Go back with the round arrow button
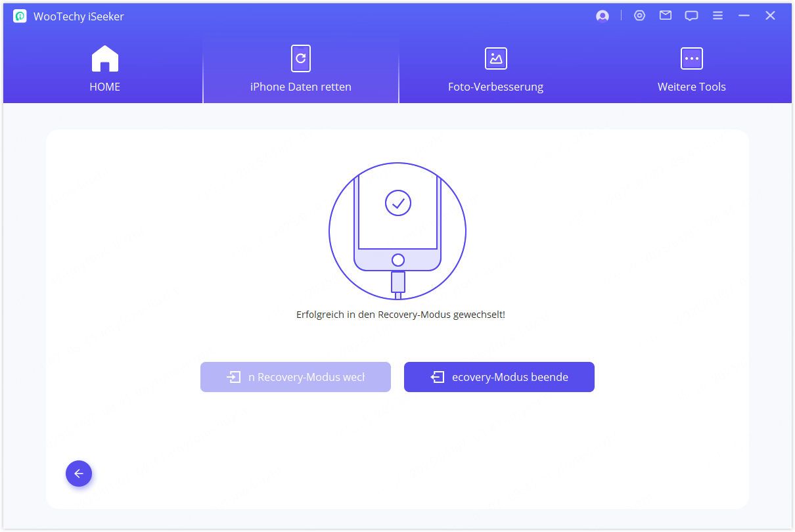 (x=79, y=474)
